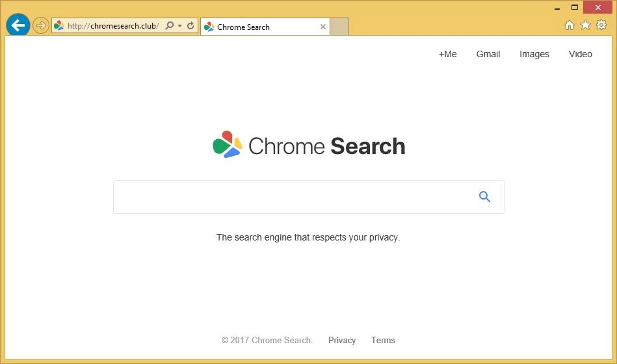The height and width of the screenshot is (364, 617).
Task: Click the chromesearch.club URL in address bar
Action: (113, 26)
